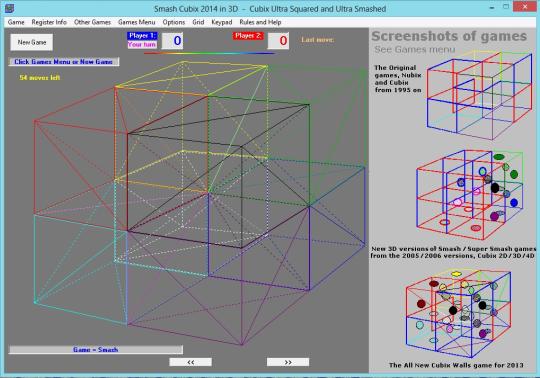This screenshot has width=540, height=378.
Task: Open the Grid menu
Action: pyautogui.click(x=198, y=22)
